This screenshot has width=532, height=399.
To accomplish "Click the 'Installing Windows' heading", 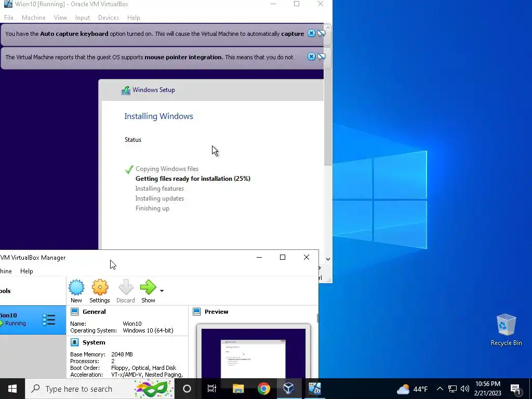I will [x=159, y=116].
